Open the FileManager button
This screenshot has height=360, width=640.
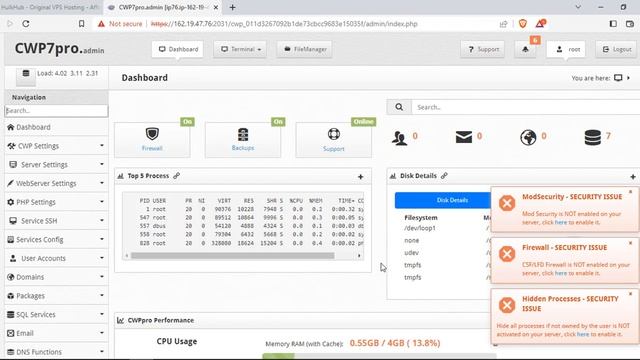(x=304, y=49)
